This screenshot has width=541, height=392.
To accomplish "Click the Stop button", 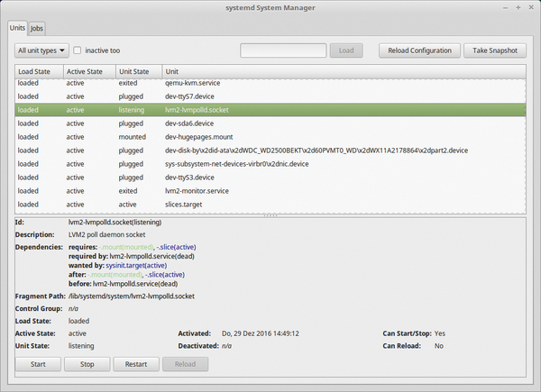I will (x=87, y=364).
